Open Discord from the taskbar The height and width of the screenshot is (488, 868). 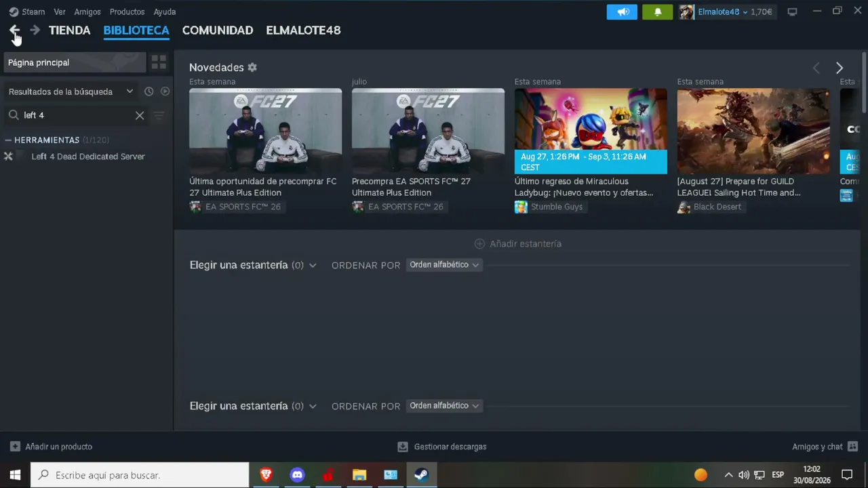click(x=297, y=475)
